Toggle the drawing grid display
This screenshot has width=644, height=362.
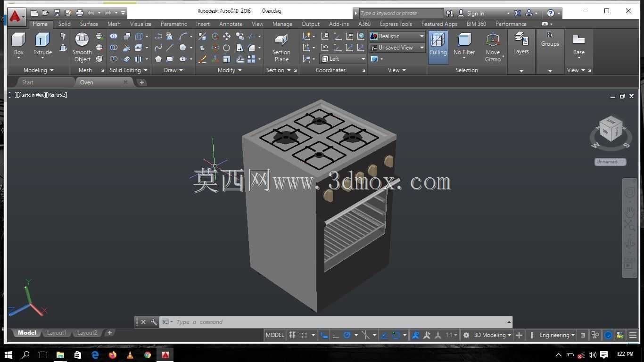(293, 335)
